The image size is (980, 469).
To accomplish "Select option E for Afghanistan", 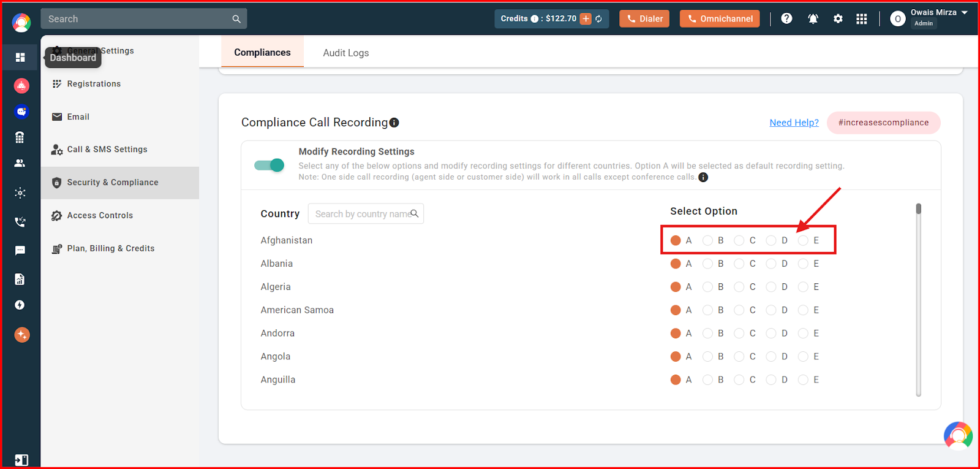I will tap(803, 240).
